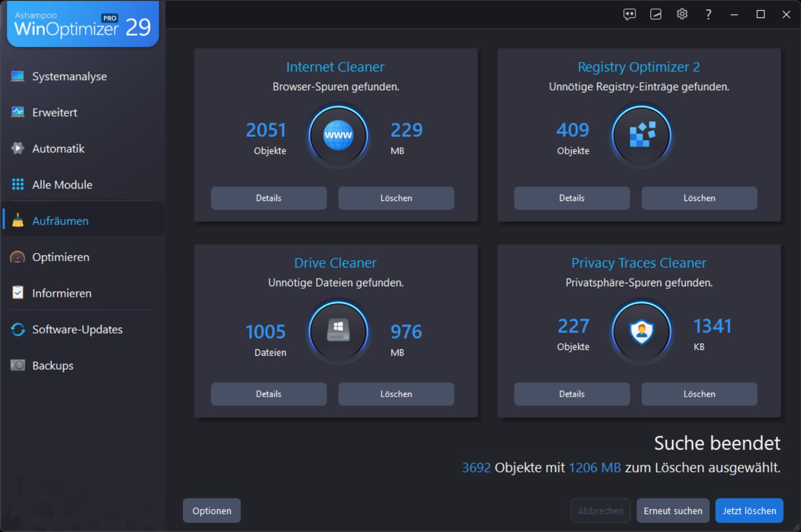Open Software-Updates section
Screen dimensions: 801x532
(x=83, y=330)
